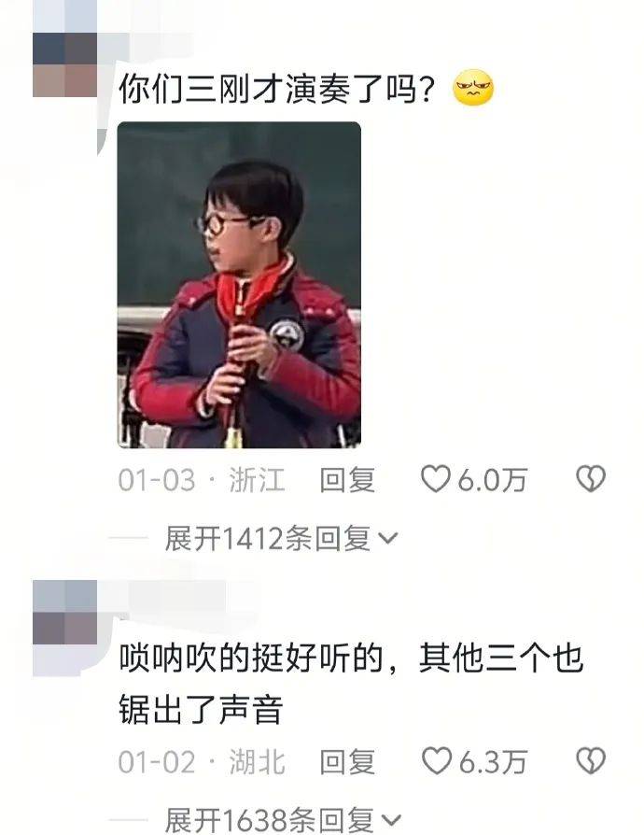Dislike the first comment with broken heart
644x835 pixels.
tap(591, 479)
